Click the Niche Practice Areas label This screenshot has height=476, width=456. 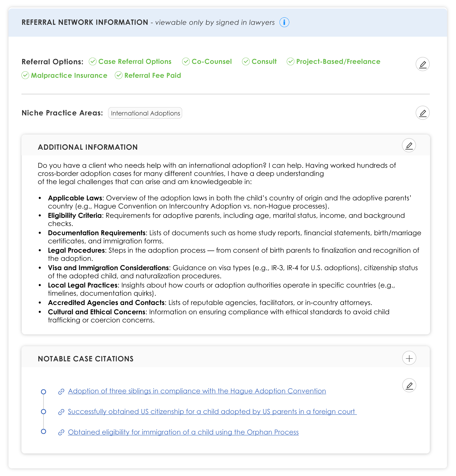62,113
